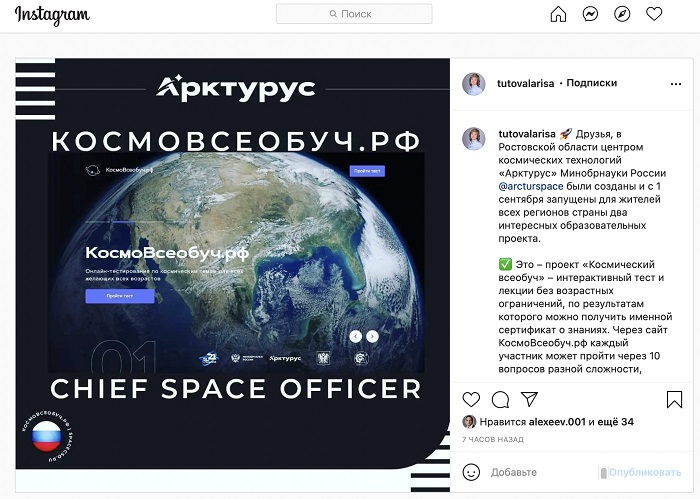Click the post image of Earth
The width and height of the screenshot is (700, 499).
tap(236, 262)
